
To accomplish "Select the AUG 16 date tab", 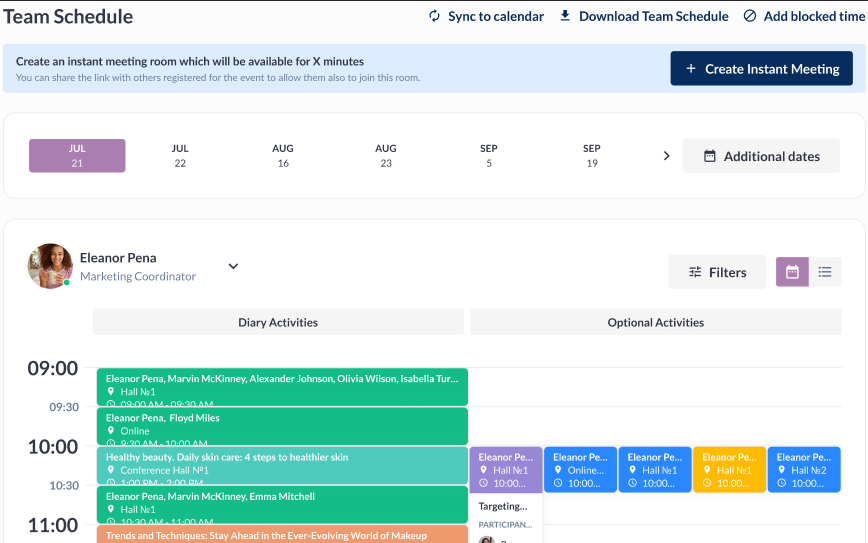I will (x=283, y=156).
